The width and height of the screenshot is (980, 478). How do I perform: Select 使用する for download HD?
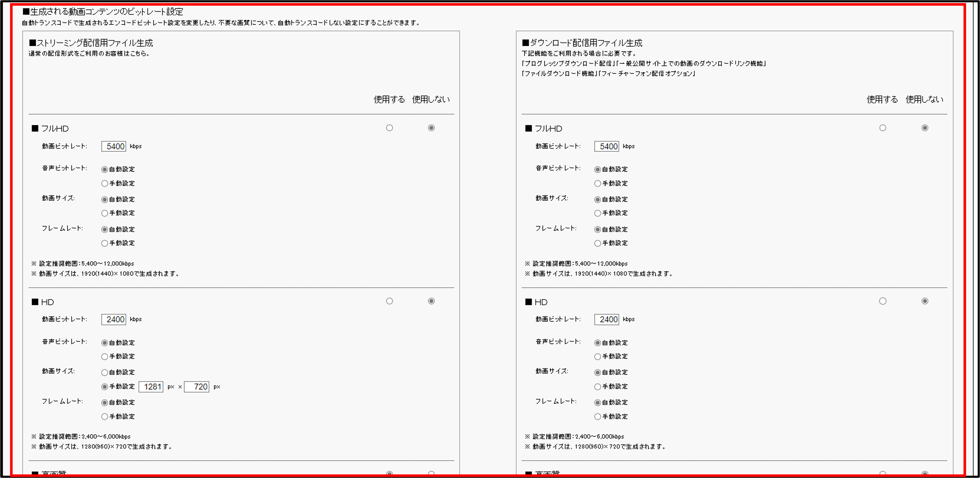883,301
